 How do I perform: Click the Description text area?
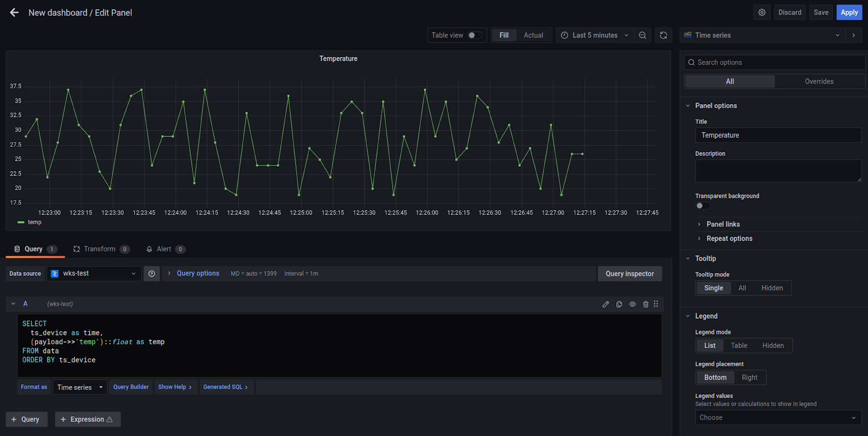(x=778, y=171)
